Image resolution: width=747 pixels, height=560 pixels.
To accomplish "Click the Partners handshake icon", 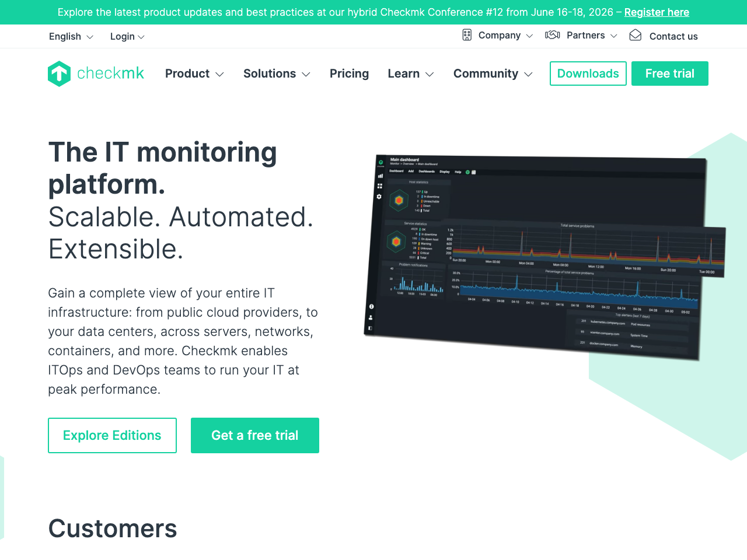I will pyautogui.click(x=551, y=35).
